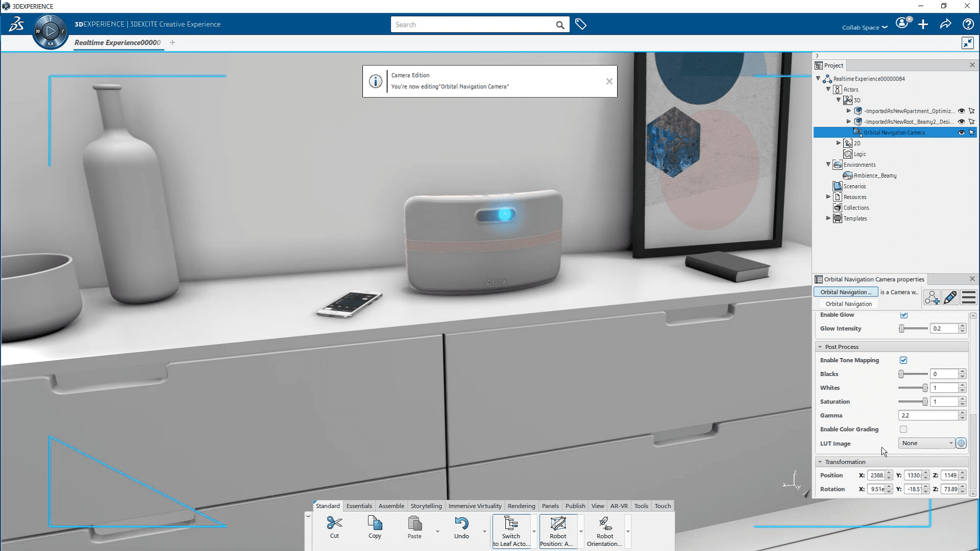
Task: Toggle the Enable Glow checkbox
Action: click(903, 314)
